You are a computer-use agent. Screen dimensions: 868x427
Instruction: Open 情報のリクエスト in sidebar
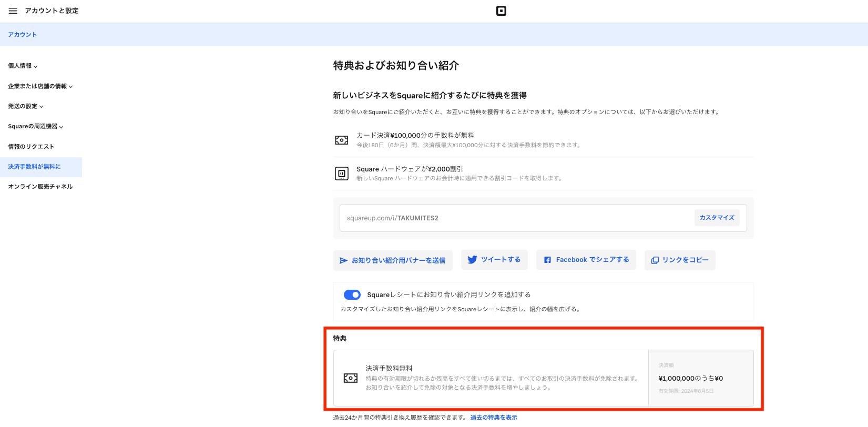tap(31, 147)
